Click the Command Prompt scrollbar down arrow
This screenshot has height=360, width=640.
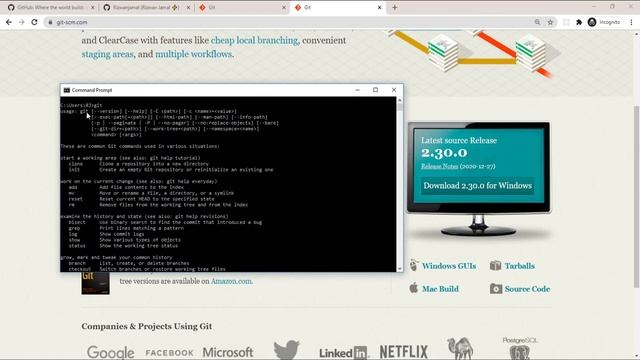[400, 269]
